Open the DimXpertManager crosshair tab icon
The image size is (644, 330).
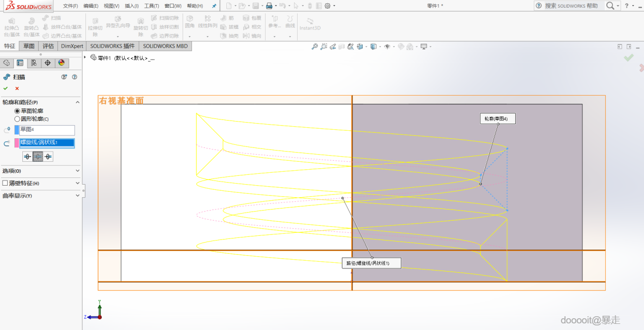tap(48, 63)
